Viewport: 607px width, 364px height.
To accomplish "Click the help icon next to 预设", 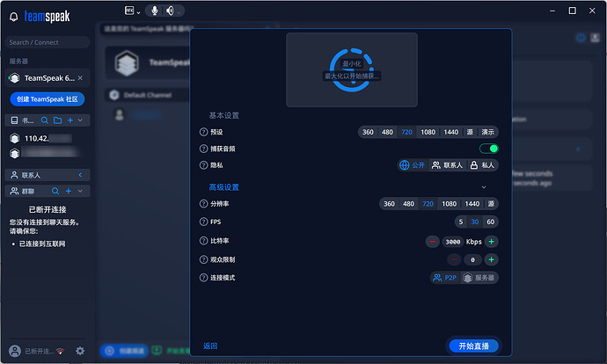I will click(x=203, y=132).
